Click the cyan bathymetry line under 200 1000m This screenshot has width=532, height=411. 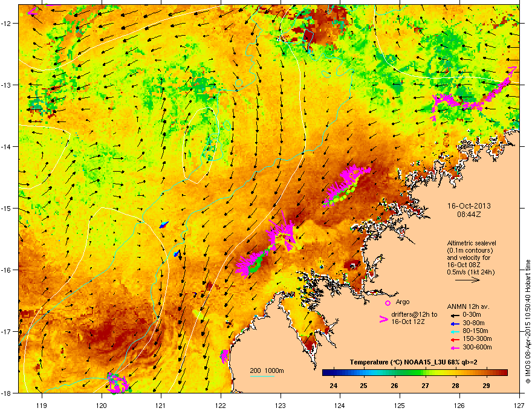(x=262, y=376)
